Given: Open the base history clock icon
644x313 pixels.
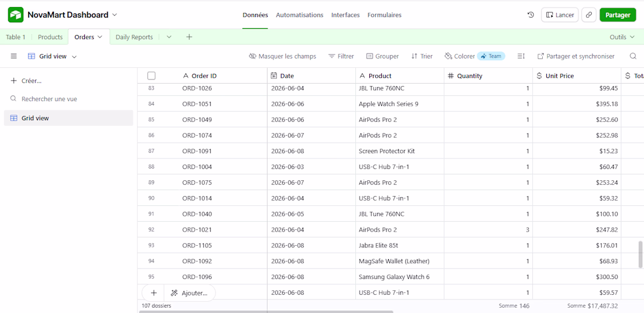Looking at the screenshot, I should (x=530, y=15).
